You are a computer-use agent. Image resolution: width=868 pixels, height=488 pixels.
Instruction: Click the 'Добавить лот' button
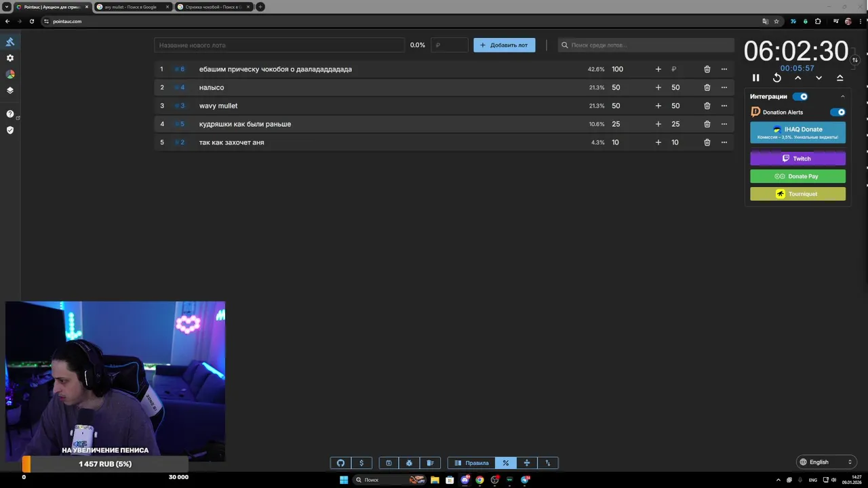click(505, 45)
